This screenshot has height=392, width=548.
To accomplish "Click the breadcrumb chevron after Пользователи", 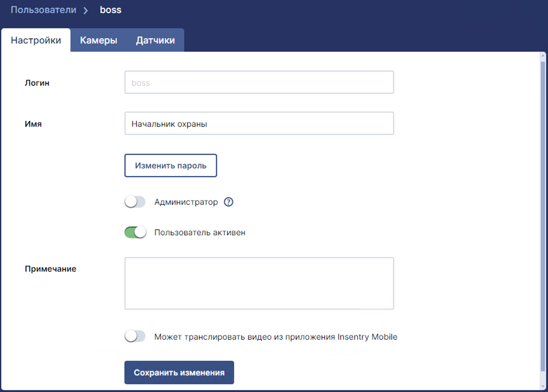I will pyautogui.click(x=86, y=11).
